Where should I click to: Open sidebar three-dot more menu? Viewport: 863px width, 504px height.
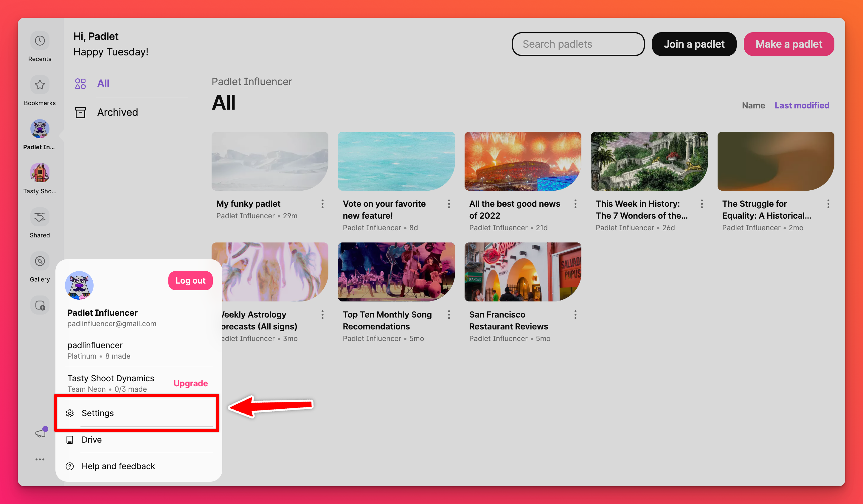click(40, 460)
